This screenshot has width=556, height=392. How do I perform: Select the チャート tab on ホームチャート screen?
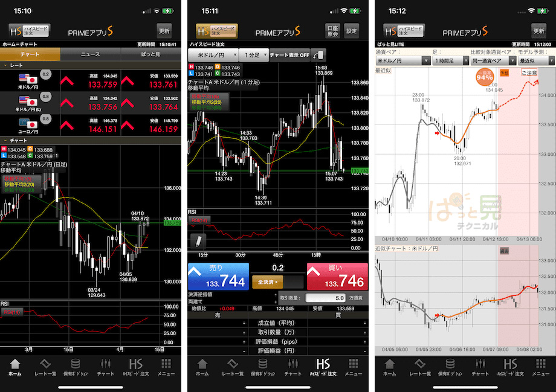point(30,54)
